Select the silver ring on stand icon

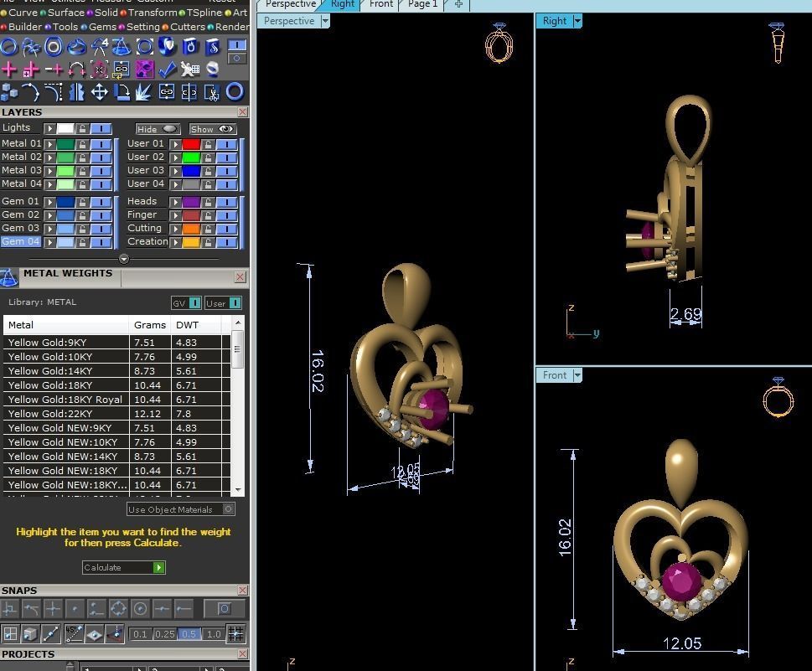pyautogui.click(x=212, y=69)
